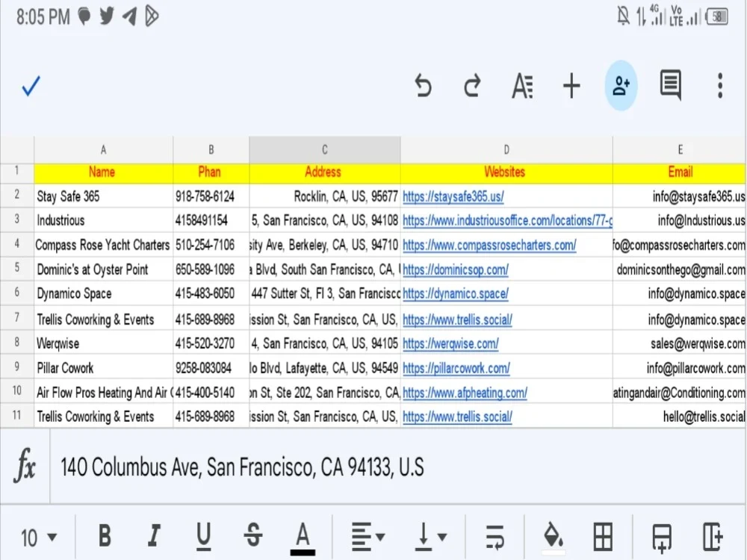Open the cell borders icon
The height and width of the screenshot is (560, 747).
point(603,537)
